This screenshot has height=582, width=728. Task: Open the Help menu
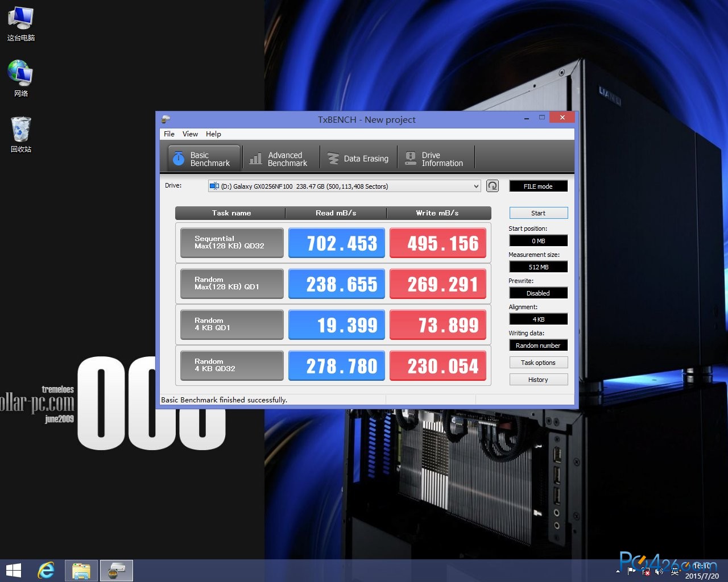point(213,134)
